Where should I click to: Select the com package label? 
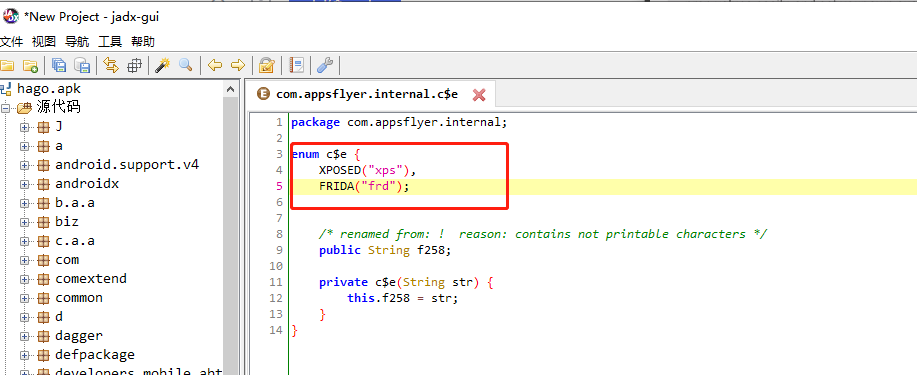[x=67, y=260]
